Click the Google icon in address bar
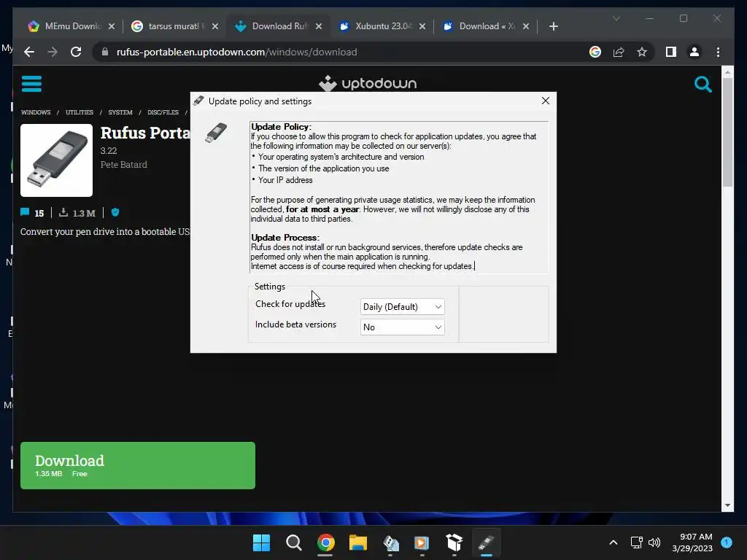Image resolution: width=747 pixels, height=560 pixels. 595,52
